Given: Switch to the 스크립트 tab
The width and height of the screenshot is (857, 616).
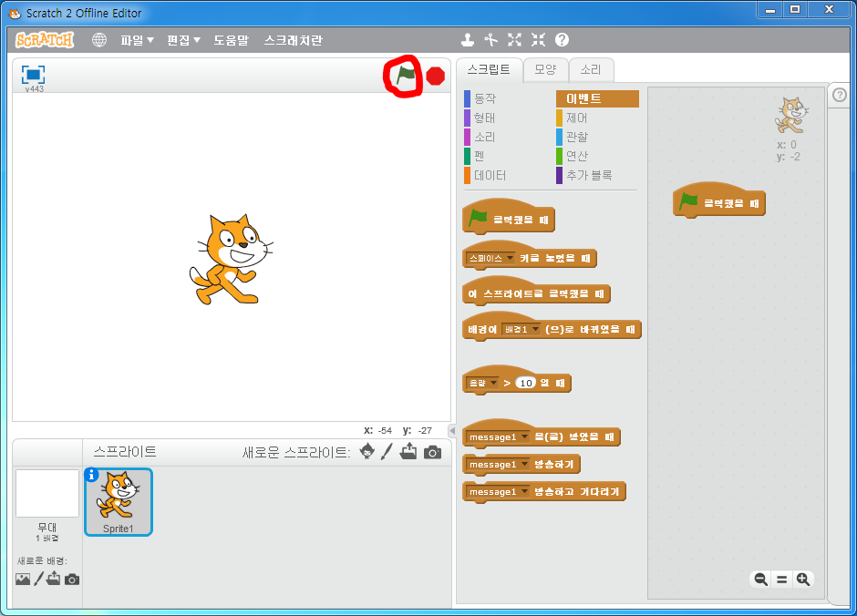Looking at the screenshot, I should tap(490, 69).
